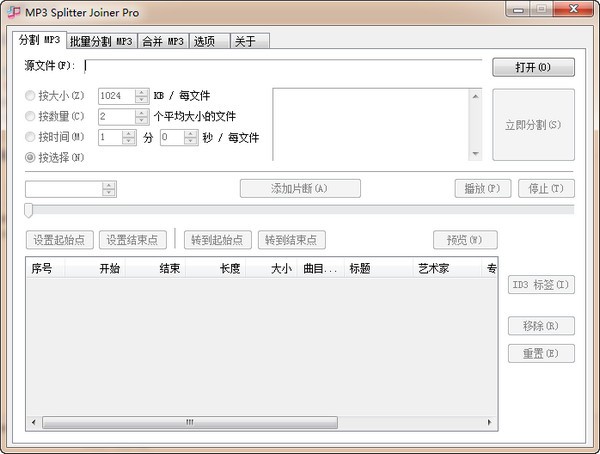Click the 移除(R) button

click(x=541, y=326)
